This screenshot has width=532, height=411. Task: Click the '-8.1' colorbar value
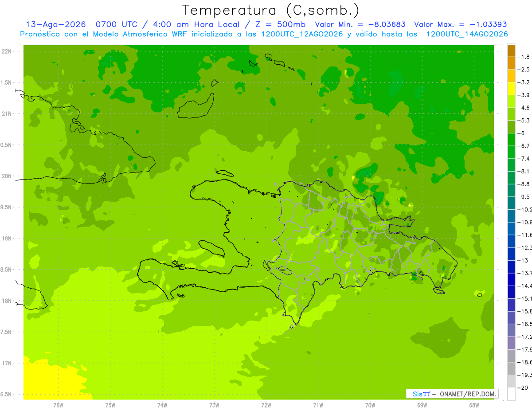point(524,171)
